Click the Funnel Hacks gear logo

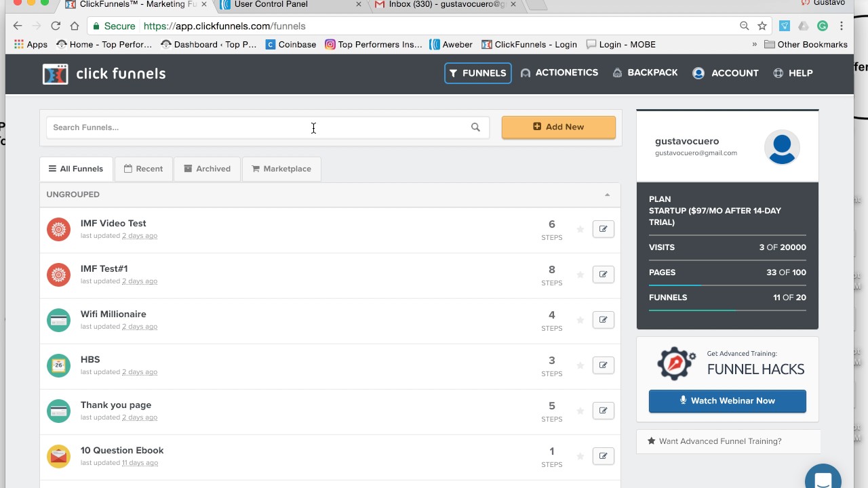pos(676,363)
